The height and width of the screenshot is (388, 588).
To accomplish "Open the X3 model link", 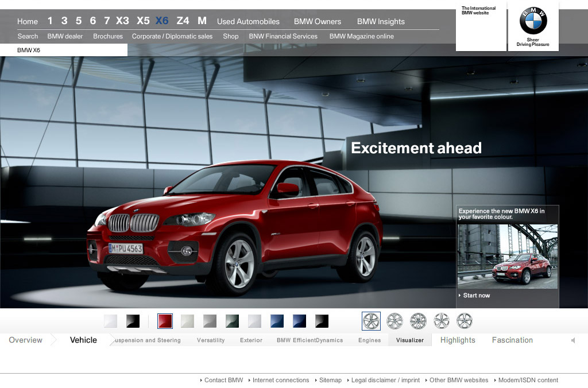I will coord(122,21).
